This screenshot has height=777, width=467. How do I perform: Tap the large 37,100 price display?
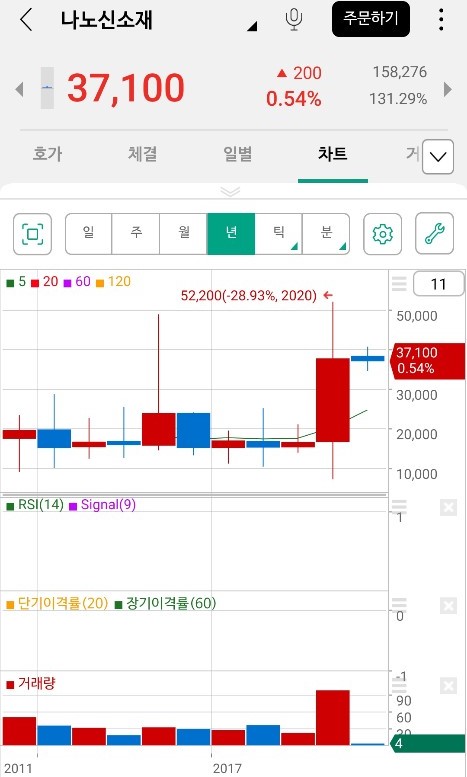point(126,88)
